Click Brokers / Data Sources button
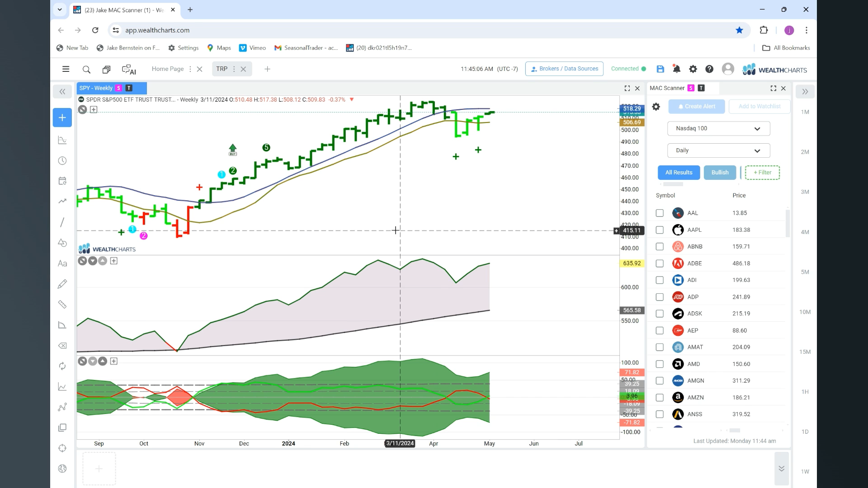 564,69
